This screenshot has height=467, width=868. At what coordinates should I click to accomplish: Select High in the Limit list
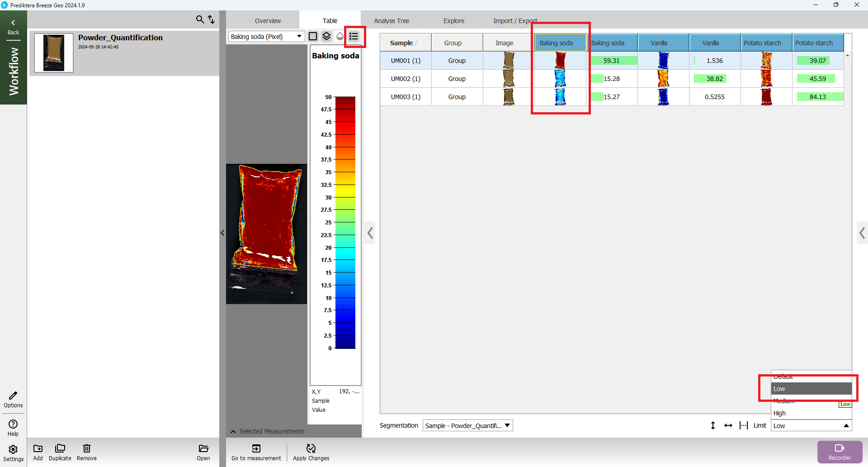(x=779, y=413)
